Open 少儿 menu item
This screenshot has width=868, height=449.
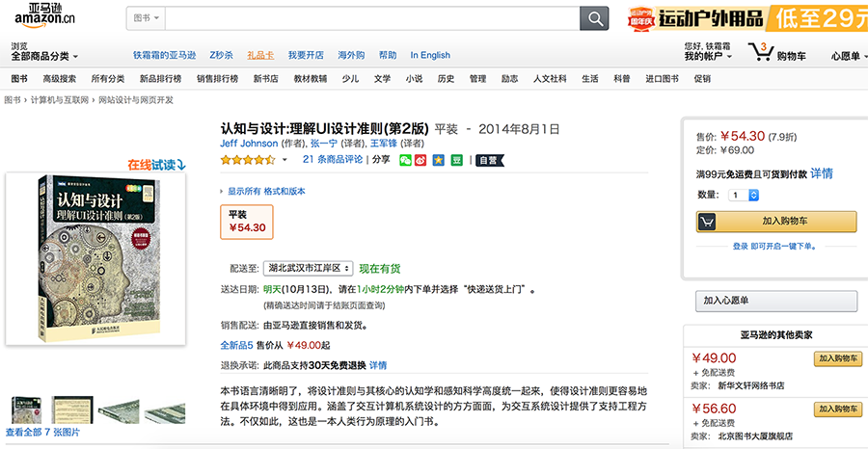pyautogui.click(x=350, y=79)
